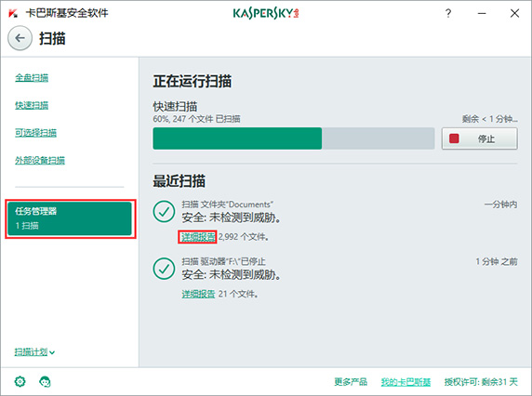Close the Kaspersky window
This screenshot has height=396, width=532.
click(x=514, y=14)
